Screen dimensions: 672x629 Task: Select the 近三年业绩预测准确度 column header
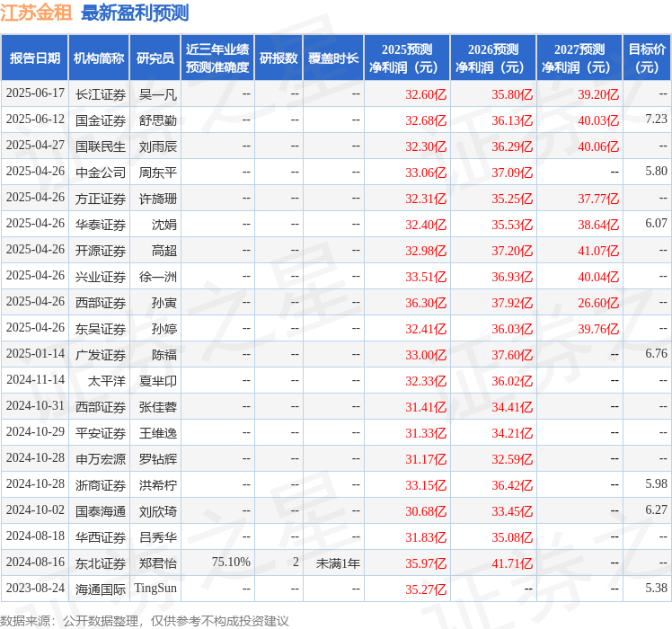[x=217, y=58]
